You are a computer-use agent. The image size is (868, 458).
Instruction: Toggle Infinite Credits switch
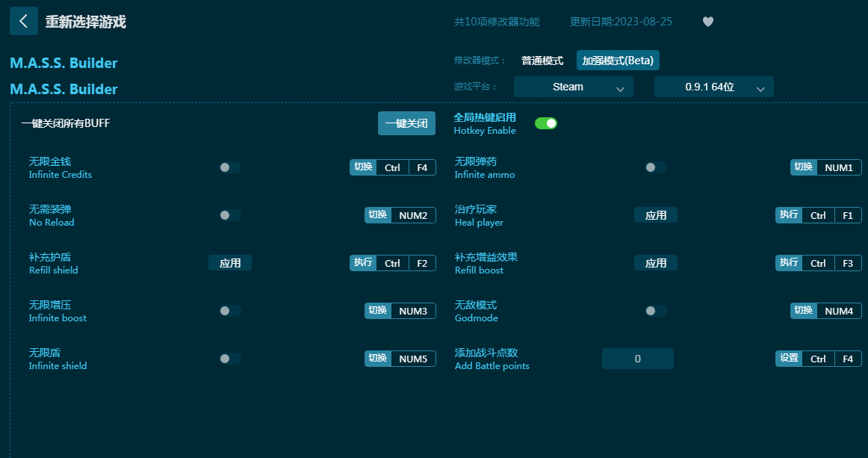tap(230, 167)
